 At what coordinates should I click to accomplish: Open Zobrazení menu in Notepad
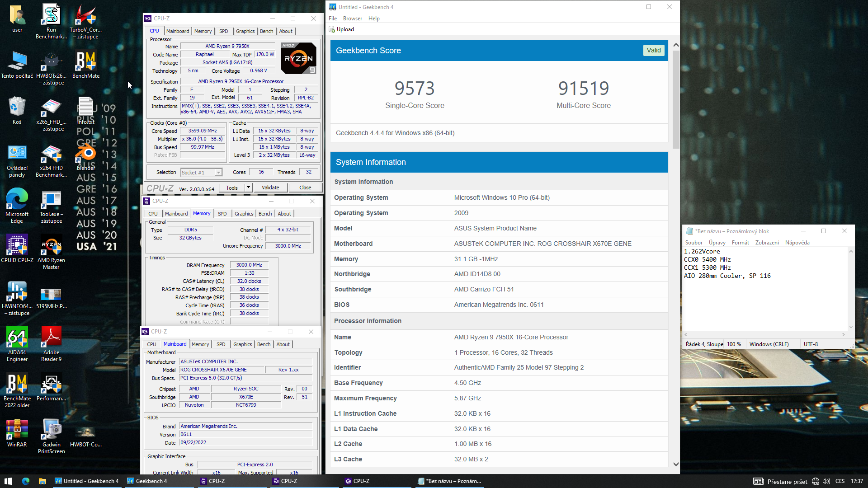[x=767, y=243]
